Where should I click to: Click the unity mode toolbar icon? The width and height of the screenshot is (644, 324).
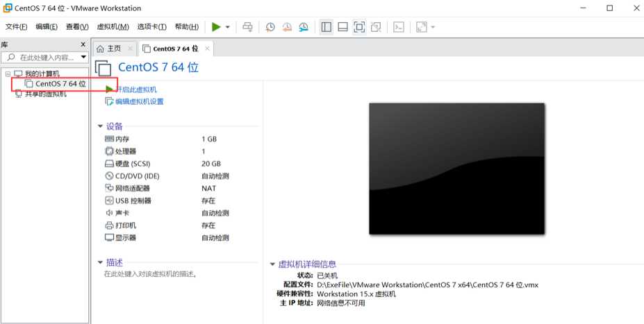click(375, 27)
